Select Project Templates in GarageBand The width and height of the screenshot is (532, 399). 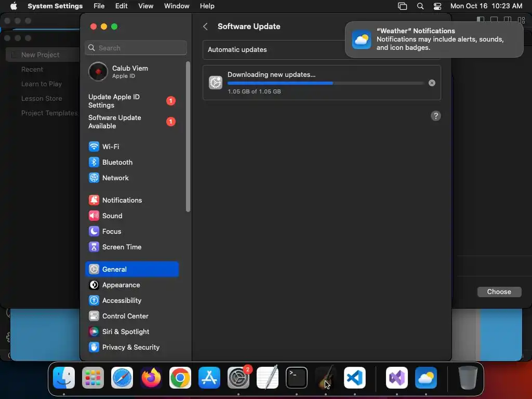pos(49,113)
